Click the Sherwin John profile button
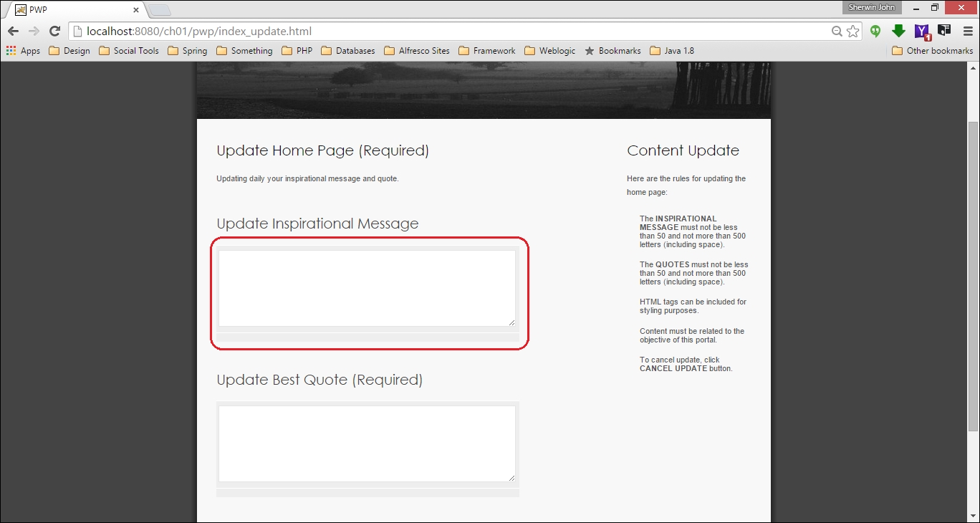980x523 pixels. pos(871,8)
